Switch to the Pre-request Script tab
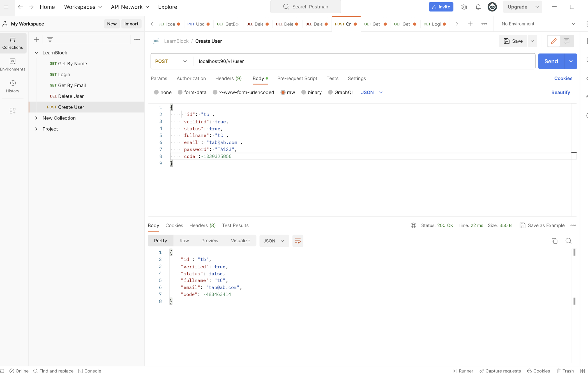Screen dimensions: 588x373 click(x=297, y=79)
